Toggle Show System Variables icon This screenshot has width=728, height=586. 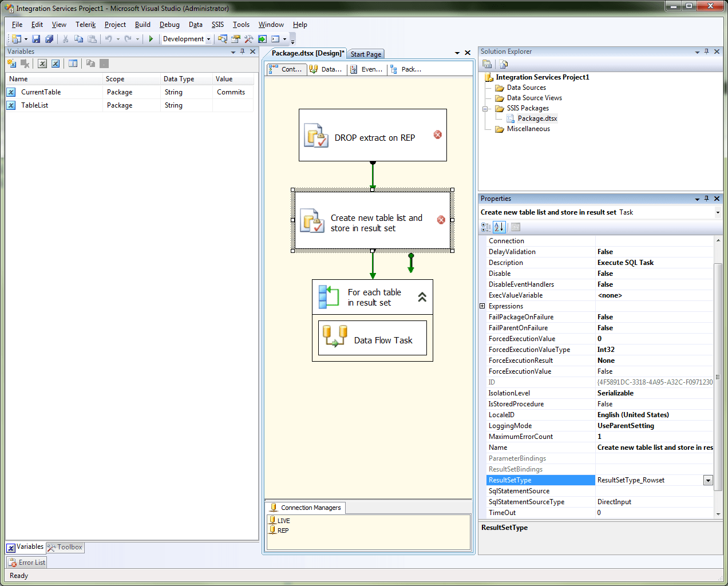coord(42,64)
